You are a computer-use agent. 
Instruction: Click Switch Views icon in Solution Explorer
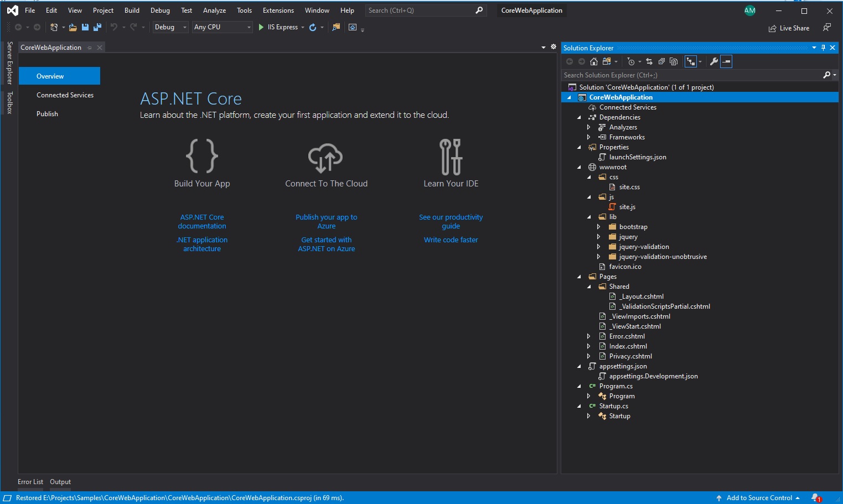point(607,61)
